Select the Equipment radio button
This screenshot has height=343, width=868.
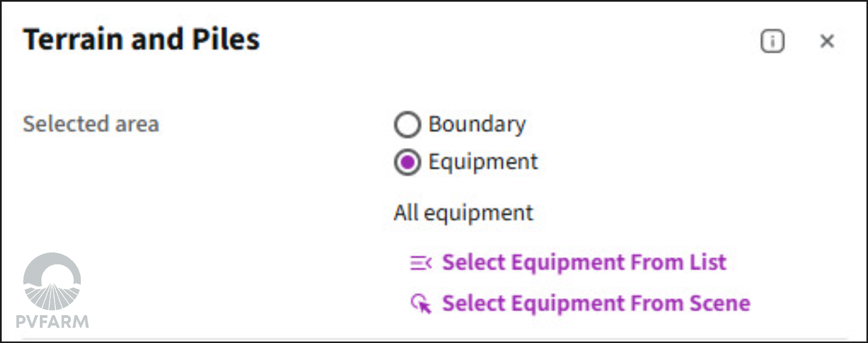pyautogui.click(x=407, y=162)
